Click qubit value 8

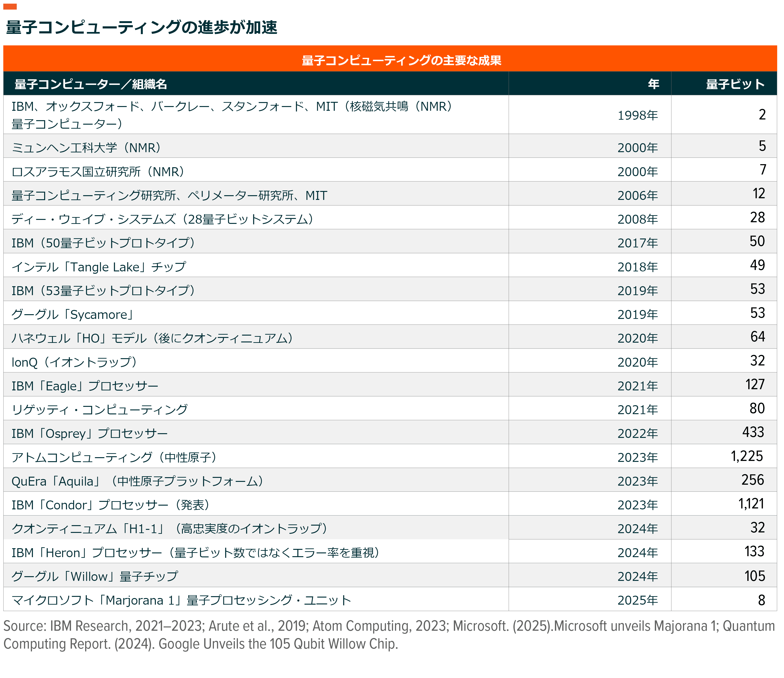point(762,600)
